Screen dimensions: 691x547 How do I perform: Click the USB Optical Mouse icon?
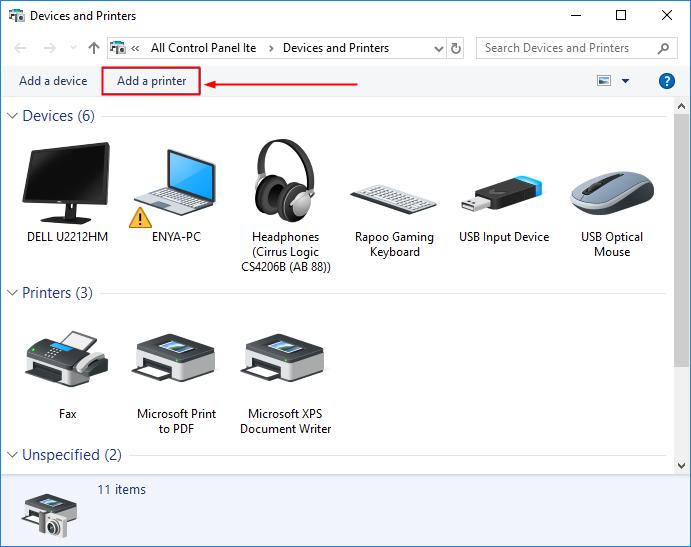(612, 191)
